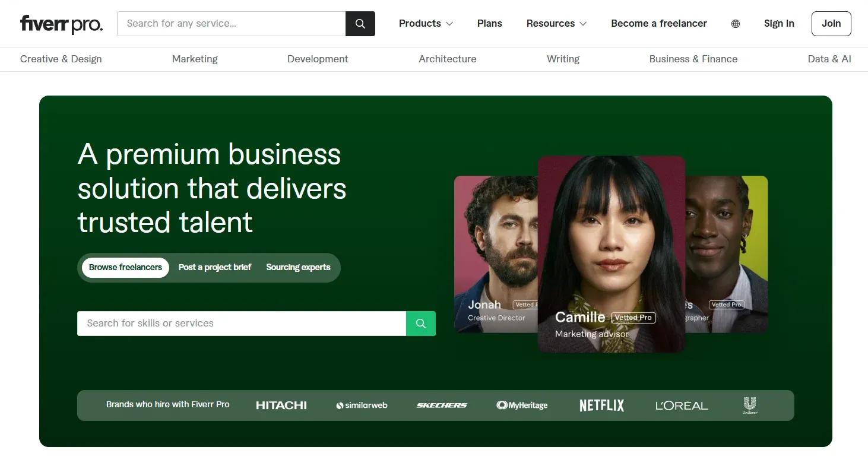
Task: Click the skills or services search field
Action: 237,324
